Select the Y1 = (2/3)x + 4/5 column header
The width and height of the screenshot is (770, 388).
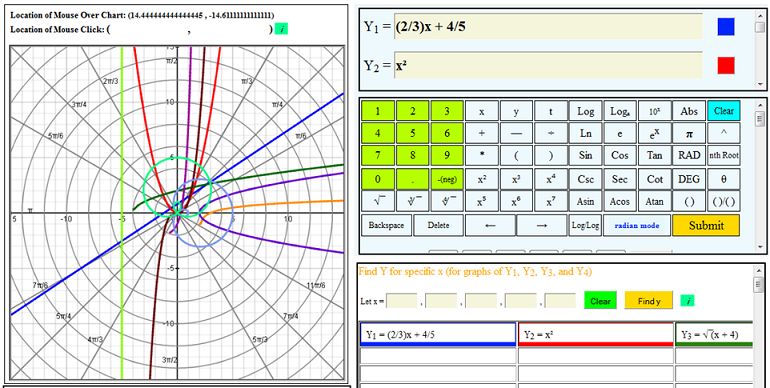pos(438,334)
